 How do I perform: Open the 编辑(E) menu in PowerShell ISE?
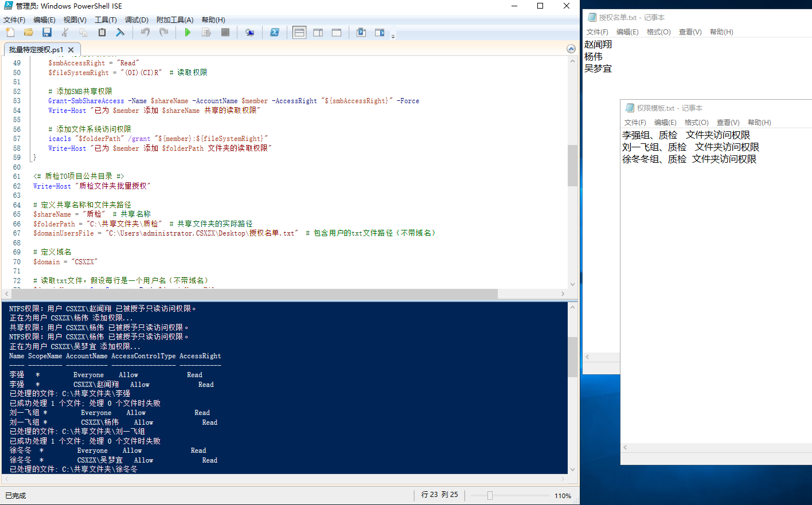pyautogui.click(x=44, y=19)
